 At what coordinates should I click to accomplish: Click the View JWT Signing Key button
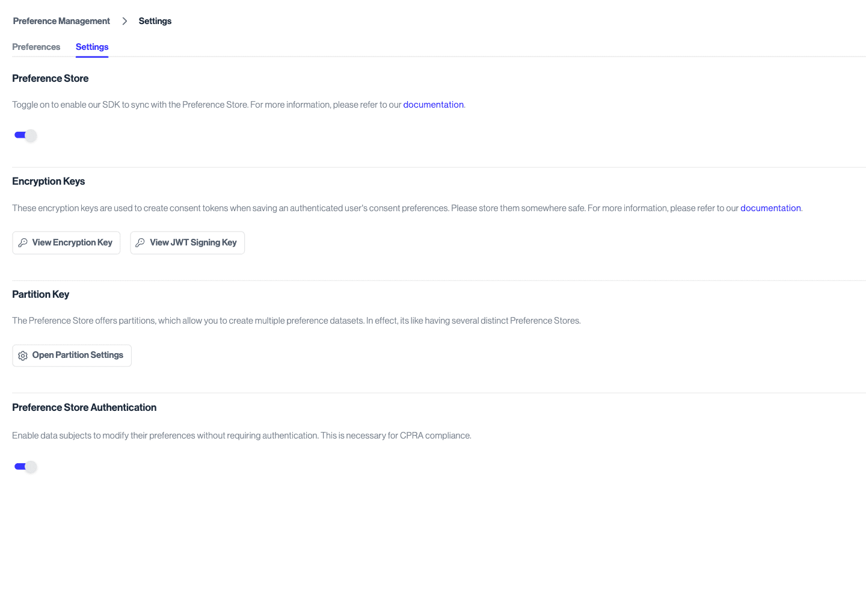point(187,242)
